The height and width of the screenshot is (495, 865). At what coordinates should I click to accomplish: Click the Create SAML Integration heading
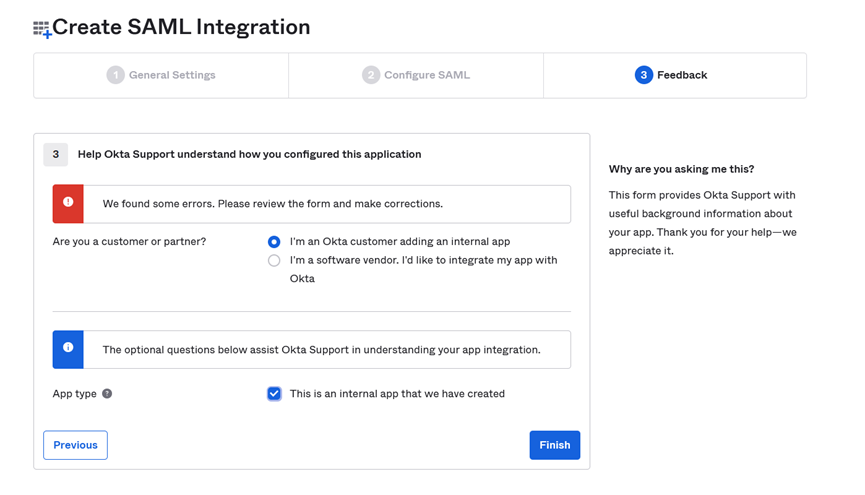[x=181, y=27]
